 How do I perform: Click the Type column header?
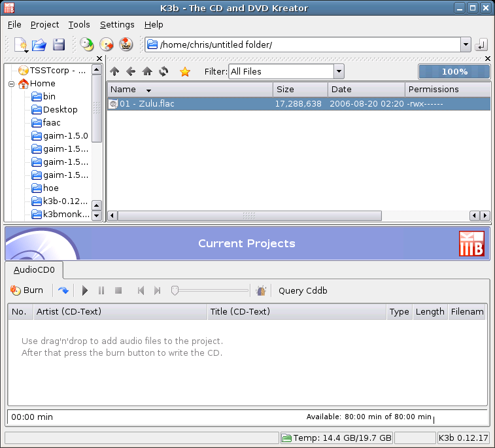pyautogui.click(x=400, y=311)
